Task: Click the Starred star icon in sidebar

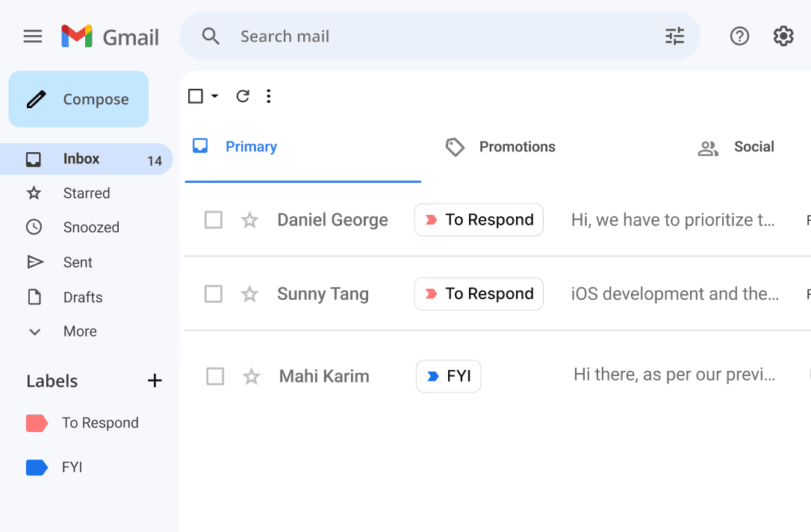Action: [x=34, y=193]
